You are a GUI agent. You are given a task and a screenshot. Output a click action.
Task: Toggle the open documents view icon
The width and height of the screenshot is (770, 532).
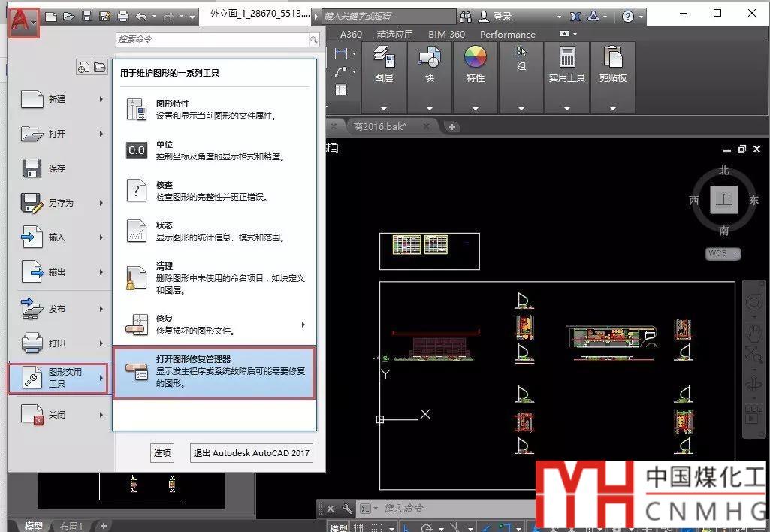click(x=99, y=68)
